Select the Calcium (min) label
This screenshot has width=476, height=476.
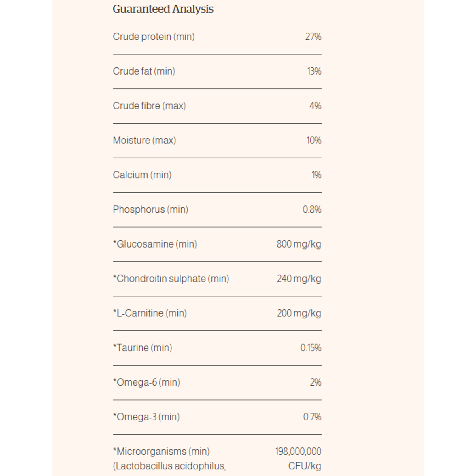coord(142,175)
